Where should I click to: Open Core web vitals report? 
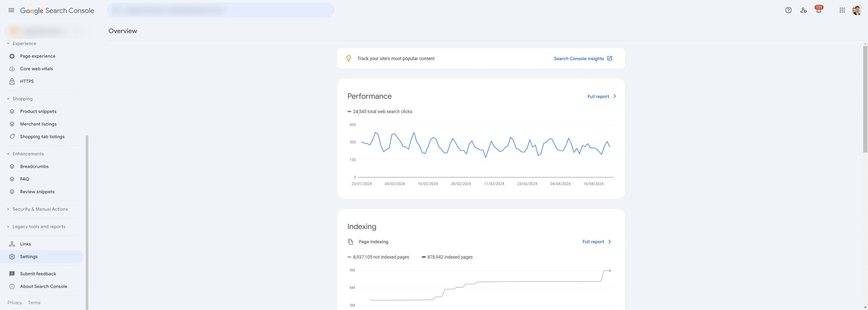tap(36, 69)
